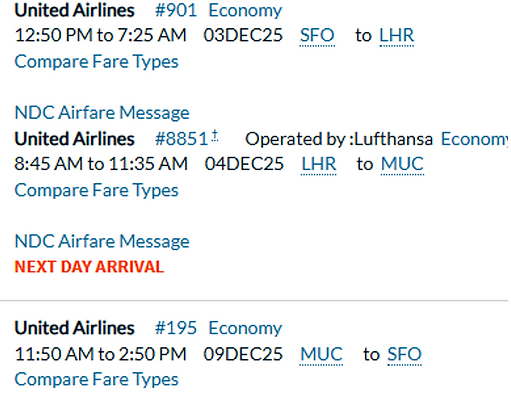511x396 pixels.
Task: Click the red NEXT DAY ARRIVAL notice
Action: point(89,267)
